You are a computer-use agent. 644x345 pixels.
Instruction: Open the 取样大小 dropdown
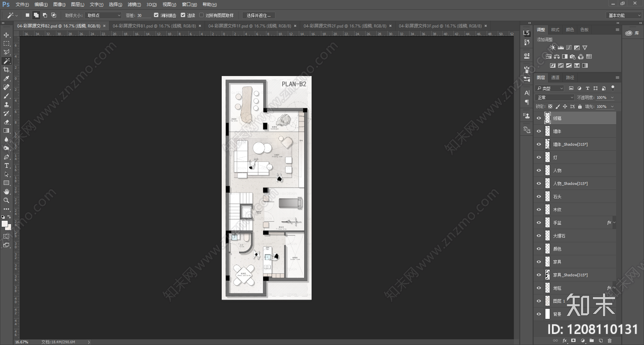(x=103, y=15)
